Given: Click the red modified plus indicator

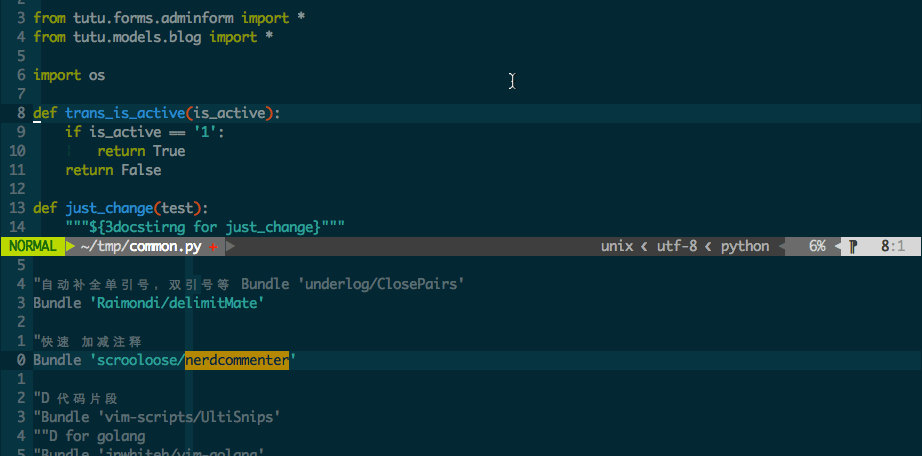Looking at the screenshot, I should click(x=213, y=246).
